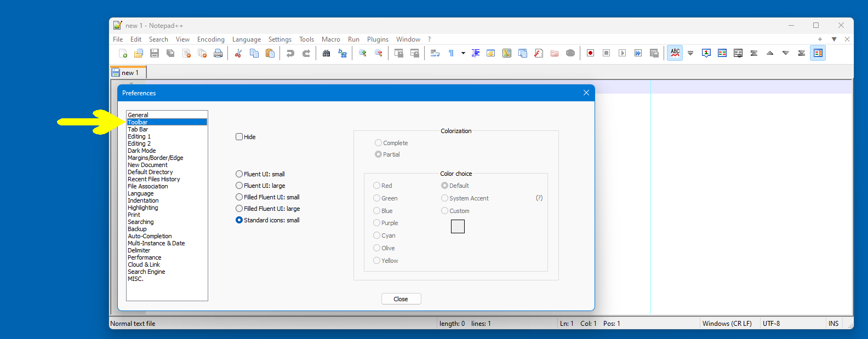Viewport: 868px width, 339px height.
Task: Open the Plugins menu
Action: pyautogui.click(x=378, y=39)
